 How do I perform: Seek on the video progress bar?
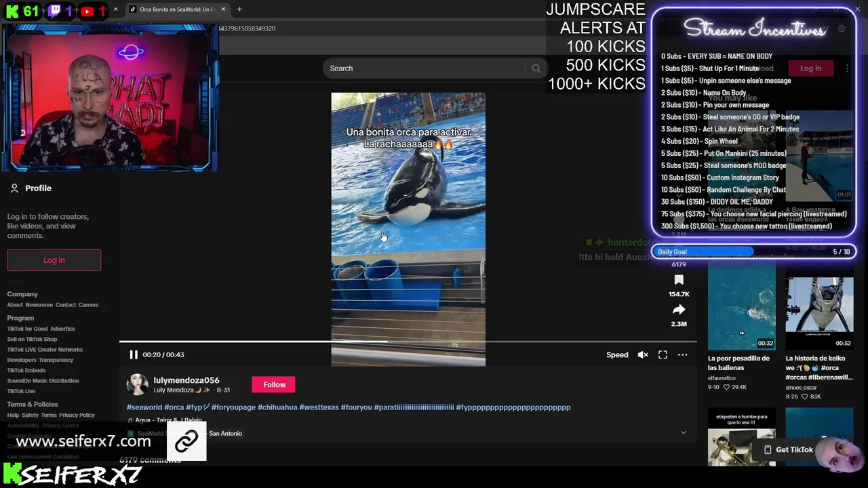coord(408,342)
